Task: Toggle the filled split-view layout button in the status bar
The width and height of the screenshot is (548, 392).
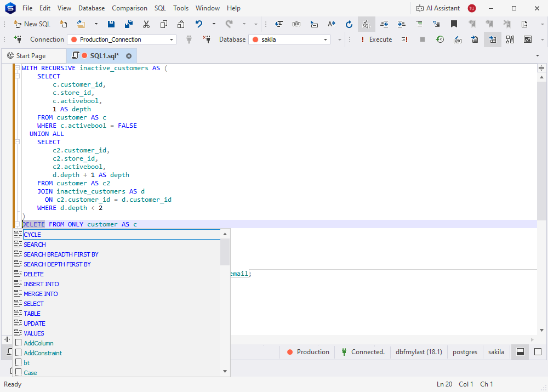Action: click(521, 352)
